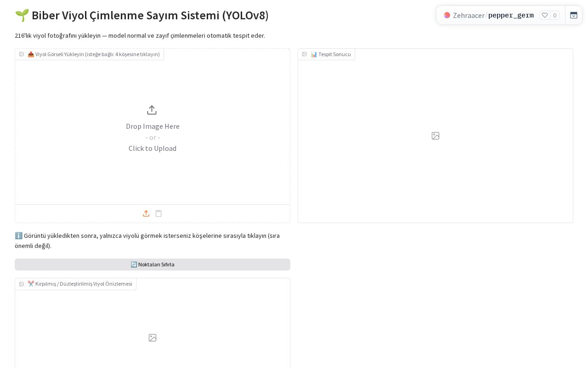Click the image label icon beside Viyol Görseli Yükleyin
This screenshot has height=368, width=588.
pyautogui.click(x=21, y=54)
